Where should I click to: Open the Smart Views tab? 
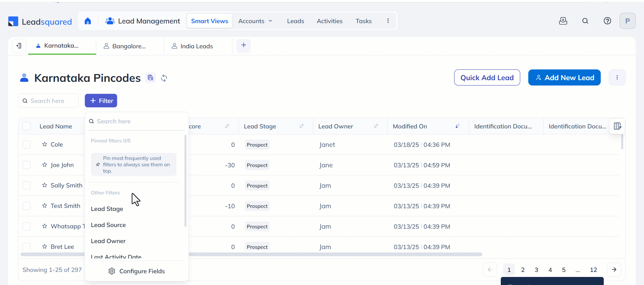(x=210, y=21)
